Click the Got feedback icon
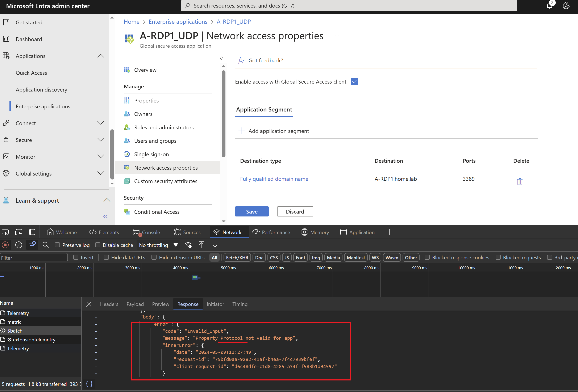 [x=242, y=60]
